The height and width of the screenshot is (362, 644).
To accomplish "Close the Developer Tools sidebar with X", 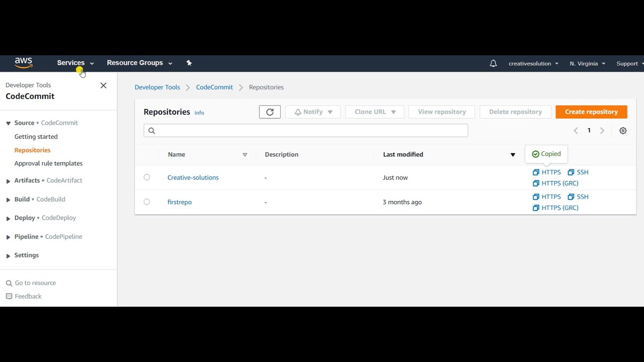I will [x=104, y=85].
